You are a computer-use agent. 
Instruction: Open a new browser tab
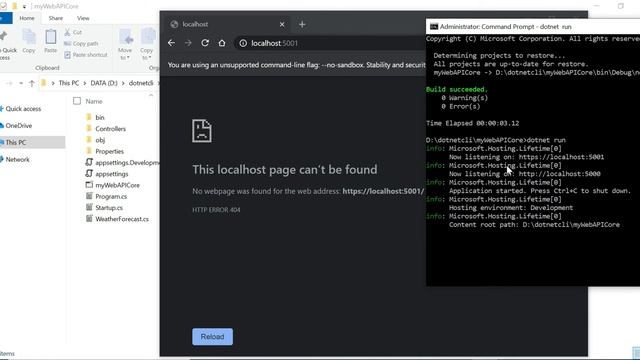click(x=302, y=24)
